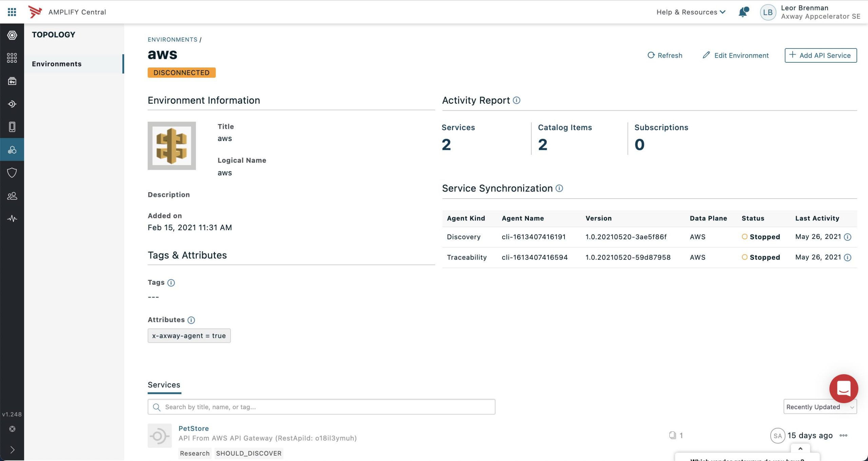Screen dimensions: 868x461
Task: Click the Discovery agent Stopped status
Action: [x=761, y=237]
